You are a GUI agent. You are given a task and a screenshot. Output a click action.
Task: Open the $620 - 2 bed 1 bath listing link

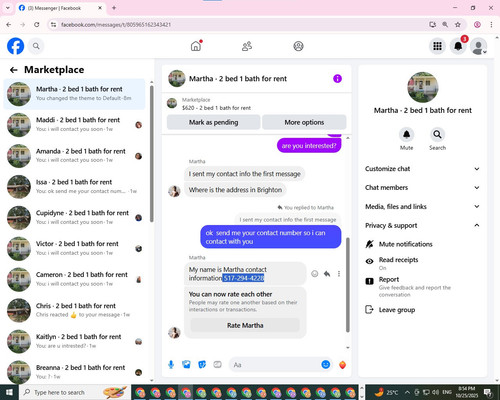(216, 108)
